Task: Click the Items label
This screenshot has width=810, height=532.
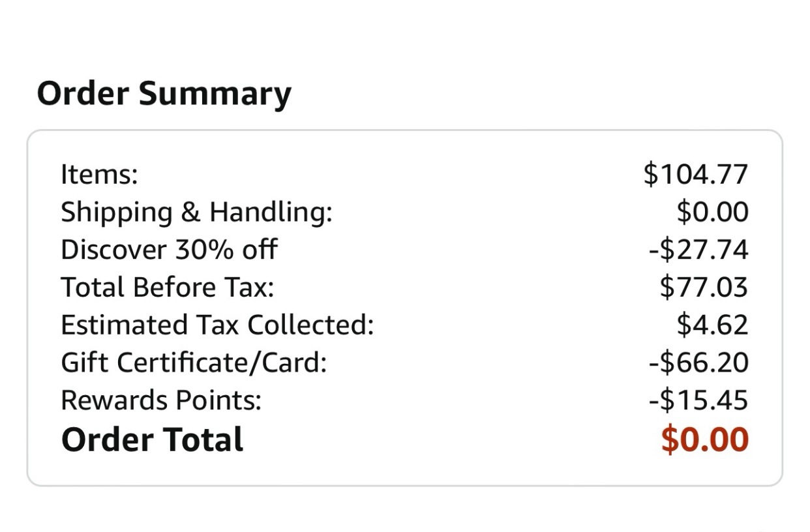Action: pos(99,174)
